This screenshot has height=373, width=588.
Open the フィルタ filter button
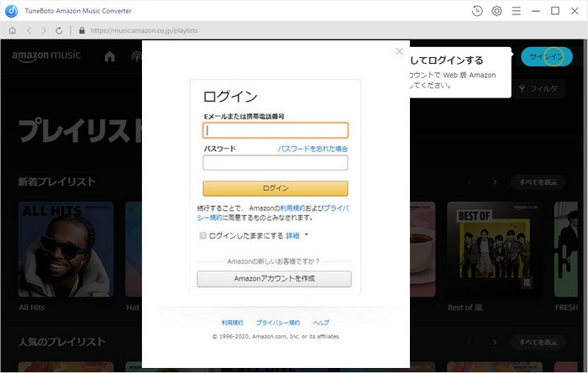538,89
